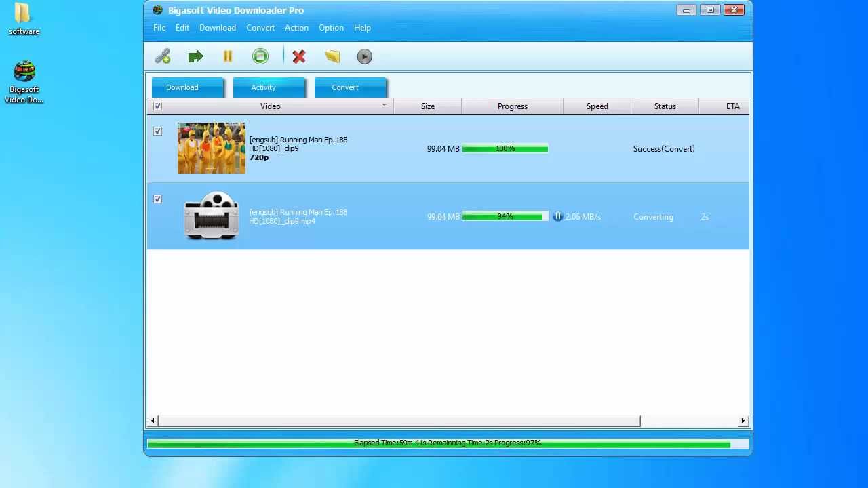Maximize the Bigasoft window
This screenshot has width=868, height=488.
[x=710, y=10]
